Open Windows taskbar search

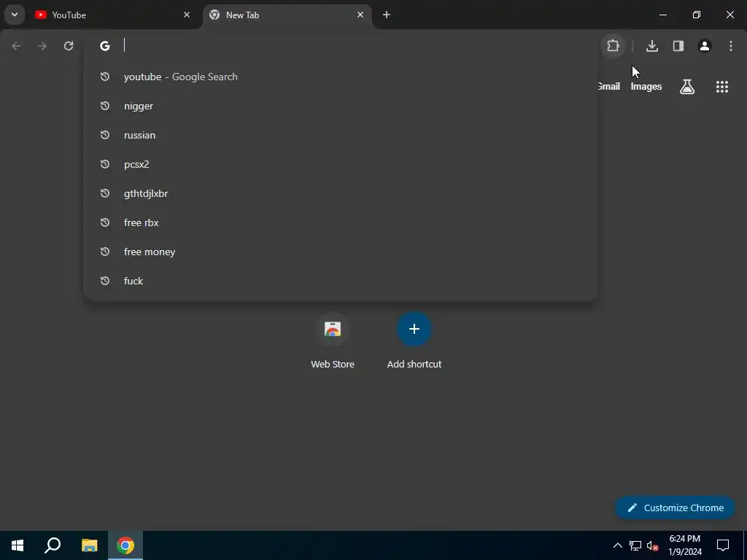coord(53,545)
